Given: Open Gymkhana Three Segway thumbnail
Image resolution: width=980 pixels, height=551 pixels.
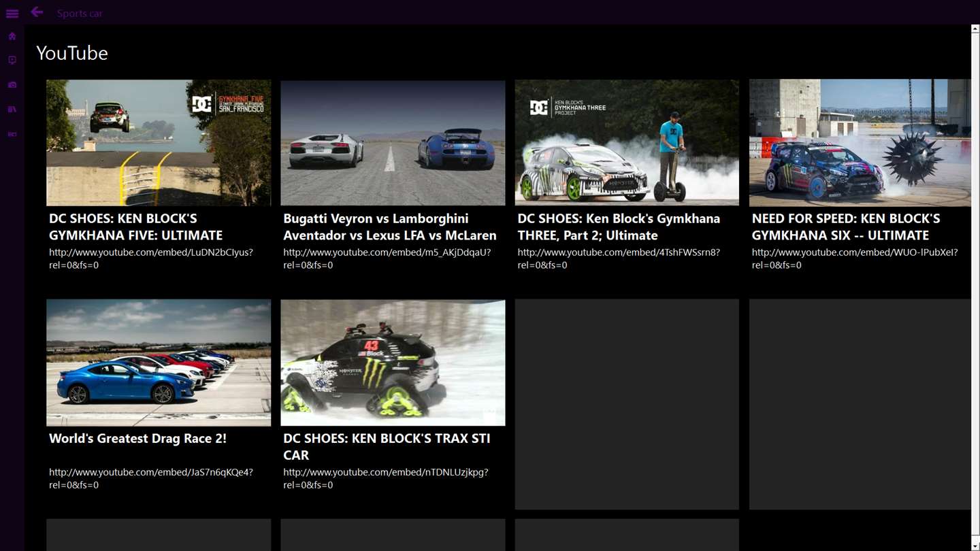Looking at the screenshot, I should click(627, 143).
